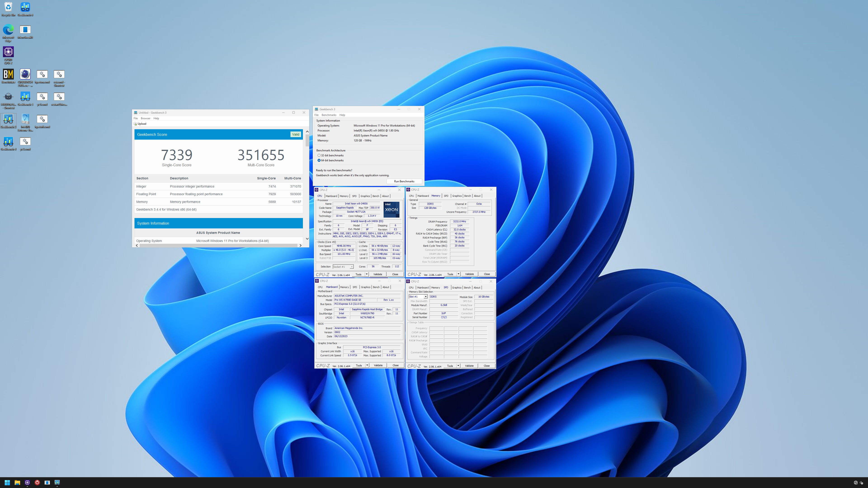Switch to Bench tab in the CPU tab CPU-Z window

[376, 196]
